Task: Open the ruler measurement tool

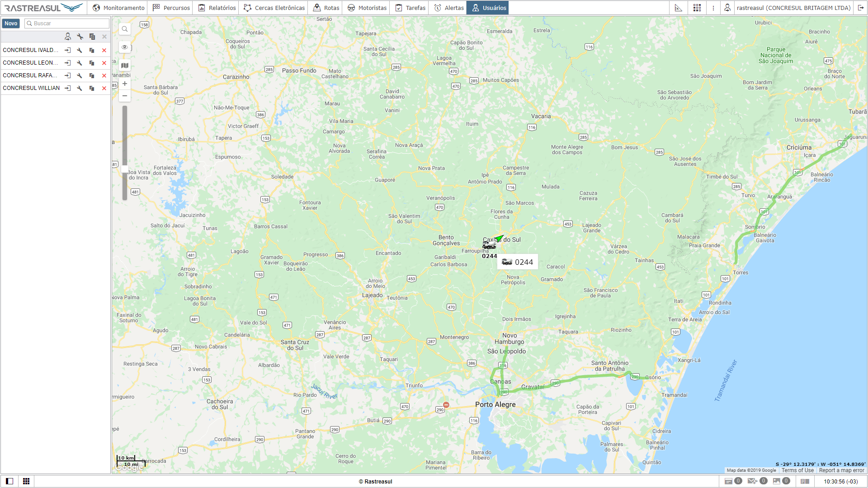Action: (678, 8)
